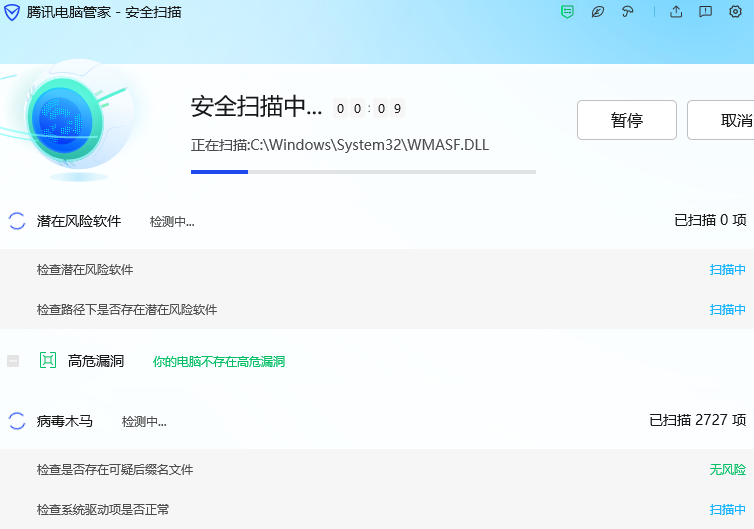
Task: Expand the 高危漏洞 section row
Action: point(96,361)
